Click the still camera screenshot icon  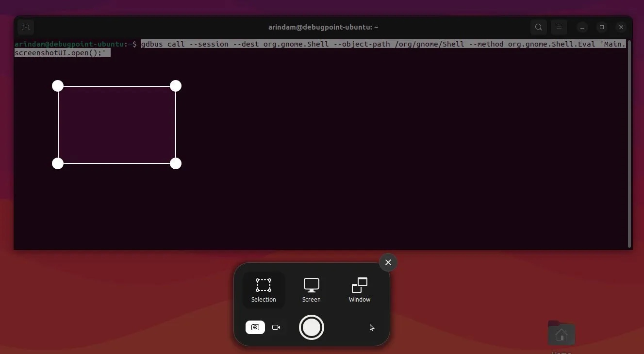pyautogui.click(x=255, y=327)
